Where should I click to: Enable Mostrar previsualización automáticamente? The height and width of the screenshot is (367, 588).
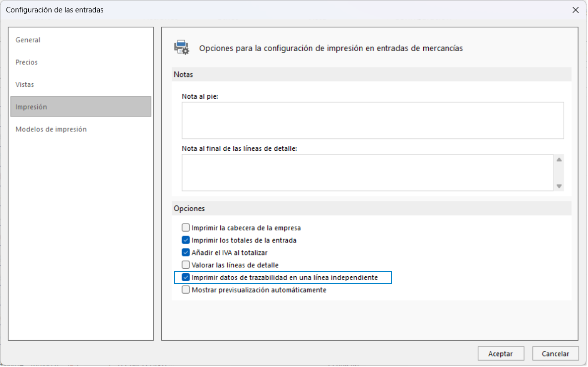coord(186,290)
